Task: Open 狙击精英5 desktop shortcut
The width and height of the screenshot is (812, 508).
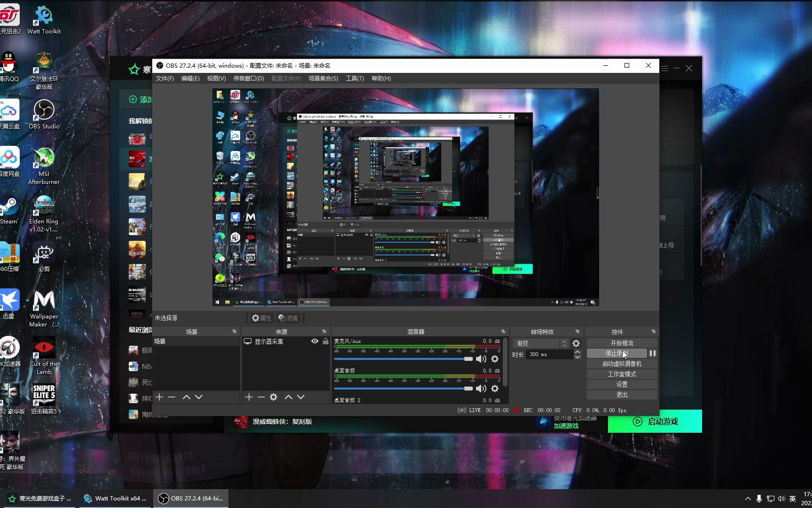Action: click(x=44, y=399)
